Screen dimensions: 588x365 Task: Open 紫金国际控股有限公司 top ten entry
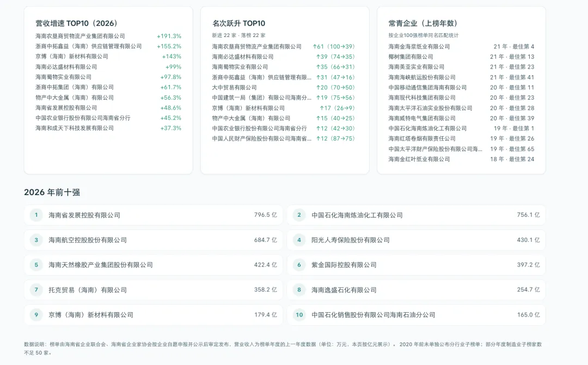(x=416, y=265)
